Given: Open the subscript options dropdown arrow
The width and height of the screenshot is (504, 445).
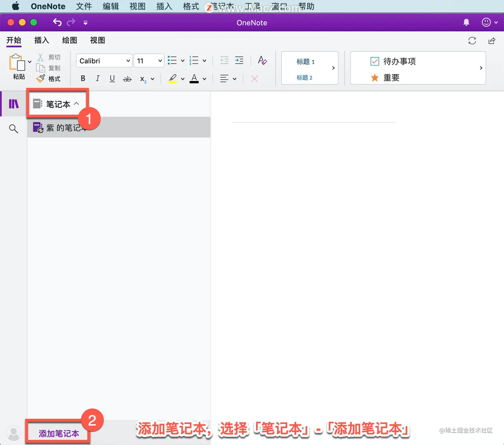Looking at the screenshot, I should (152, 79).
